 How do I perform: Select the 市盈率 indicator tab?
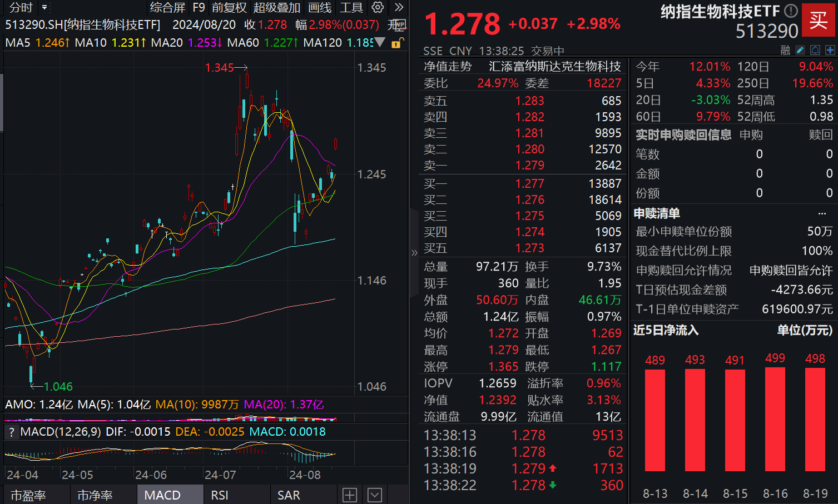click(x=28, y=495)
